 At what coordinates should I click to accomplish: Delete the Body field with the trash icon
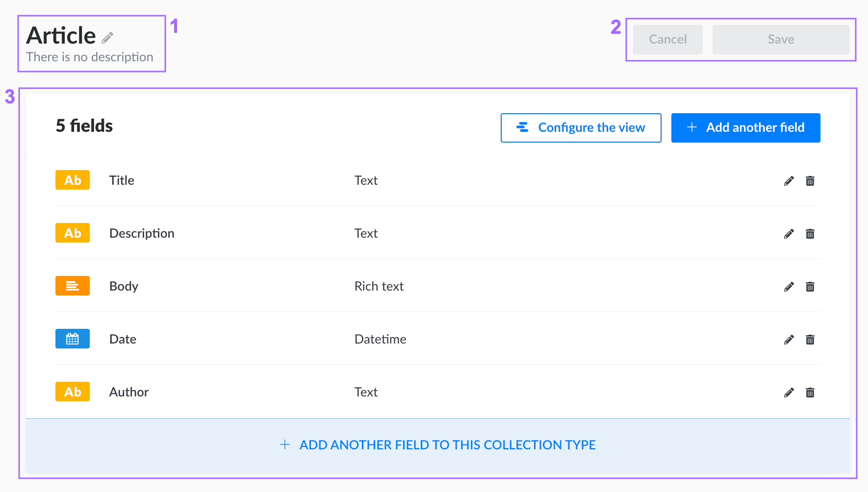(x=810, y=287)
